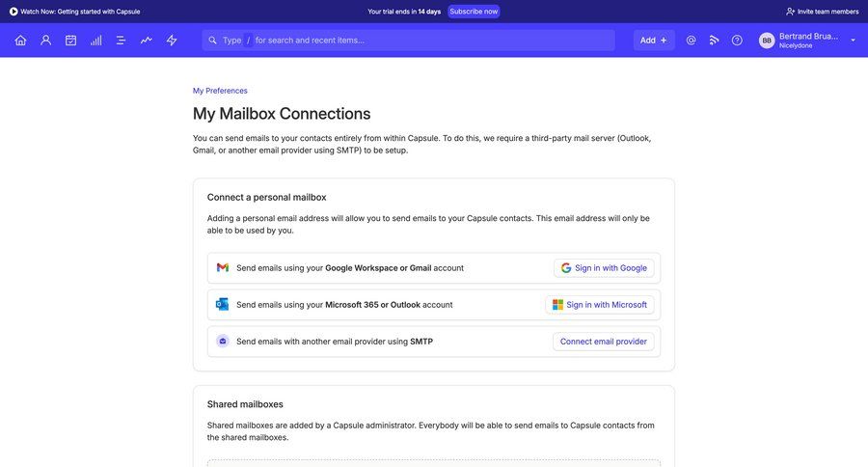Open People & Organizations contacts icon

pos(45,41)
